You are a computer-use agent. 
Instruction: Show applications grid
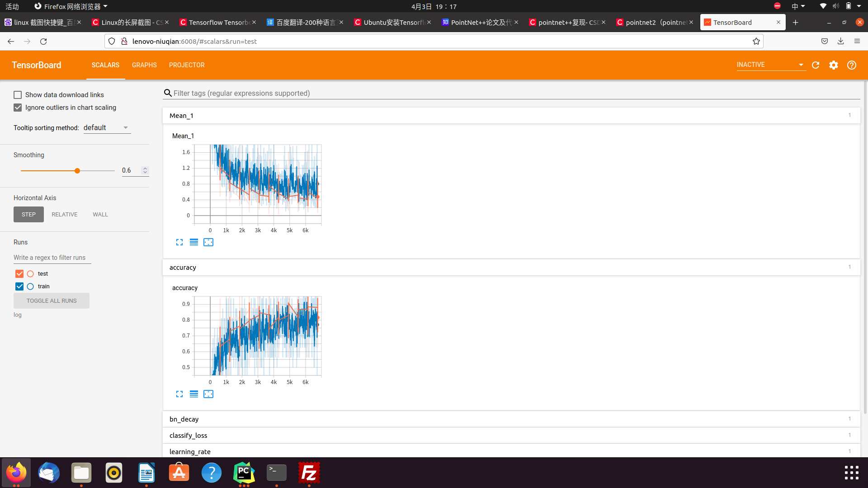tap(852, 473)
